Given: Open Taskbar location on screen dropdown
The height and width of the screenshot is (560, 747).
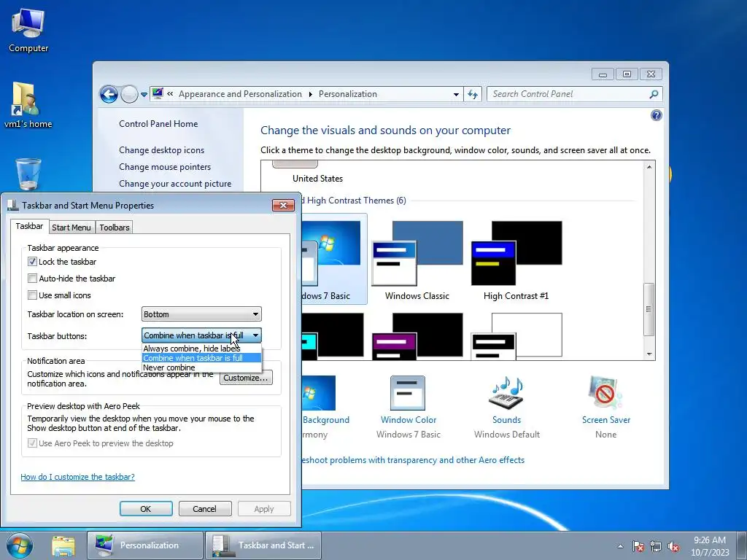Looking at the screenshot, I should 201,314.
